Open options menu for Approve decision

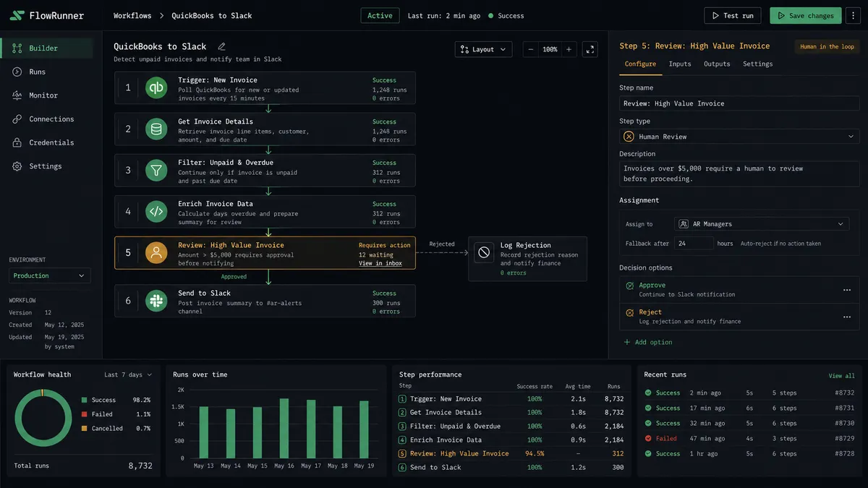(x=846, y=290)
